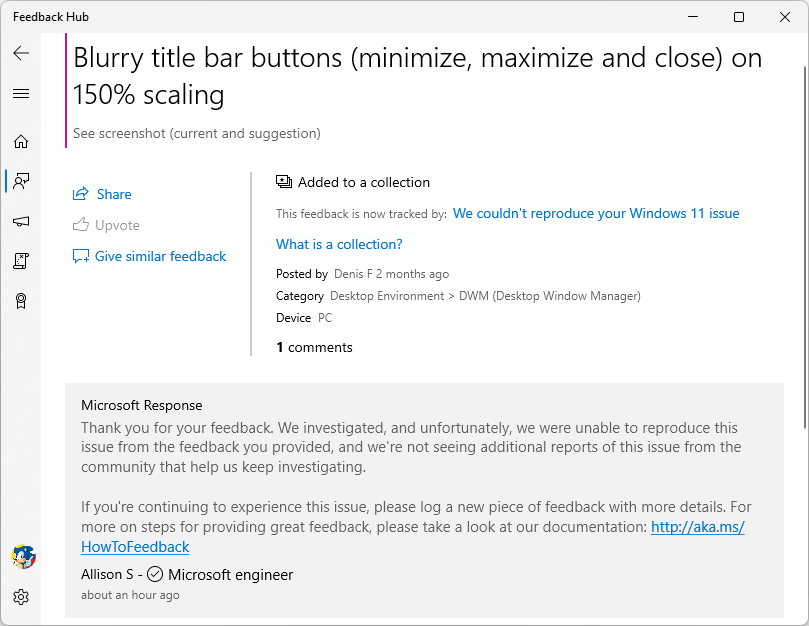Select the Feedback sidebar icon

[21, 181]
